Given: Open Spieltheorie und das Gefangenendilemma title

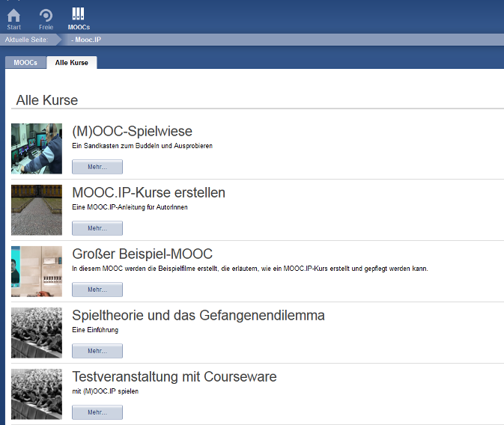Looking at the screenshot, I should (x=198, y=316).
